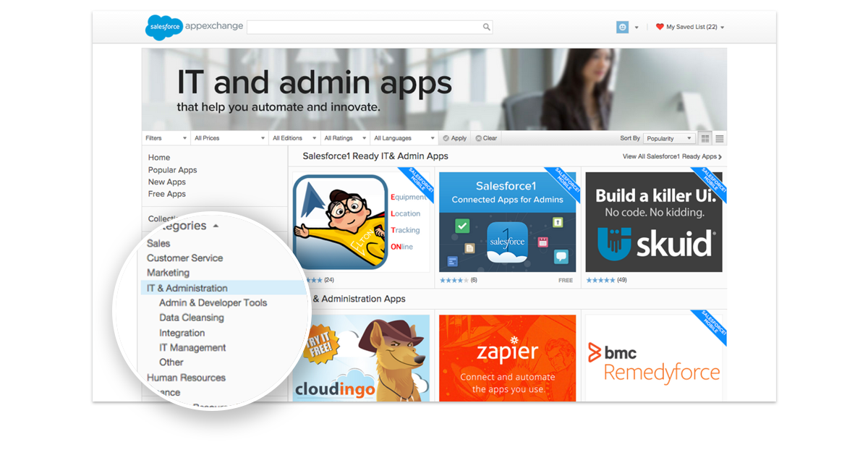
Task: Collapse the Categories list arrow
Action: click(x=216, y=226)
